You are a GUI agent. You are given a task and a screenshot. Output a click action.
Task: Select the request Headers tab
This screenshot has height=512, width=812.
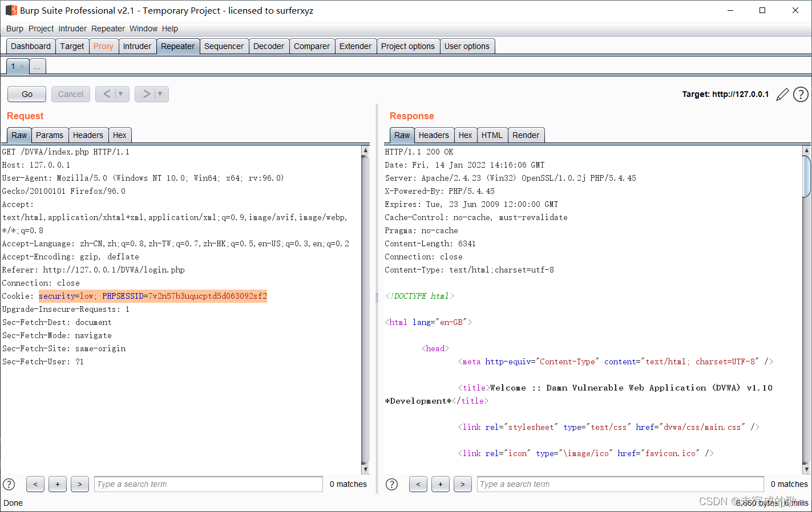pos(88,135)
